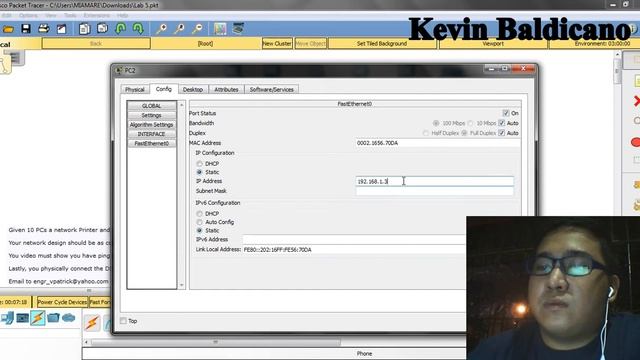Toggle the Duplex Auto checkbox
This screenshot has width=640, height=360.
click(502, 133)
